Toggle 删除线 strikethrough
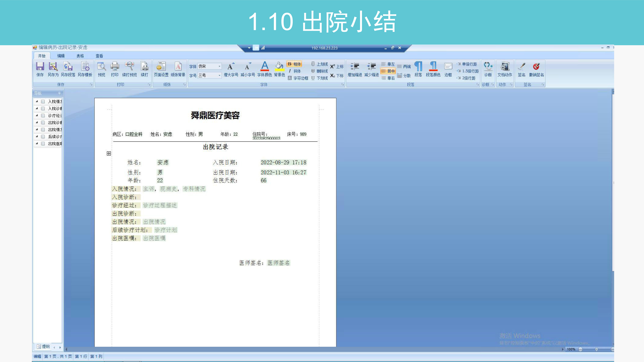This screenshot has width=644, height=362. pos(319,71)
